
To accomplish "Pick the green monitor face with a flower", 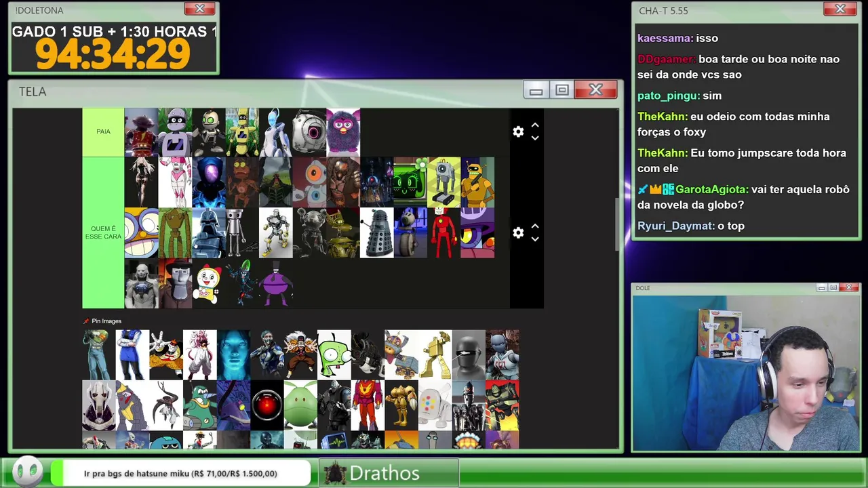I will [x=410, y=182].
